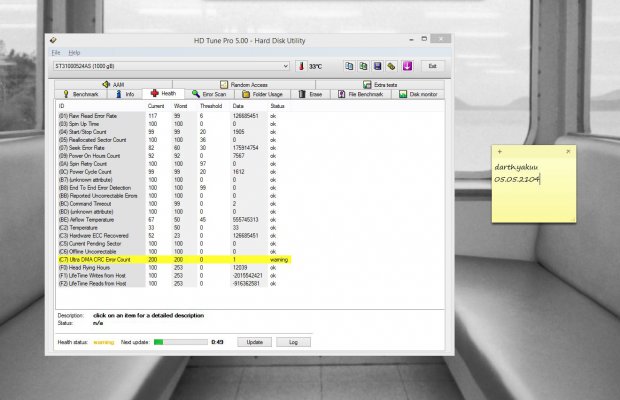Switch to the AAM tab
The width and height of the screenshot is (620, 400).
[x=113, y=85]
